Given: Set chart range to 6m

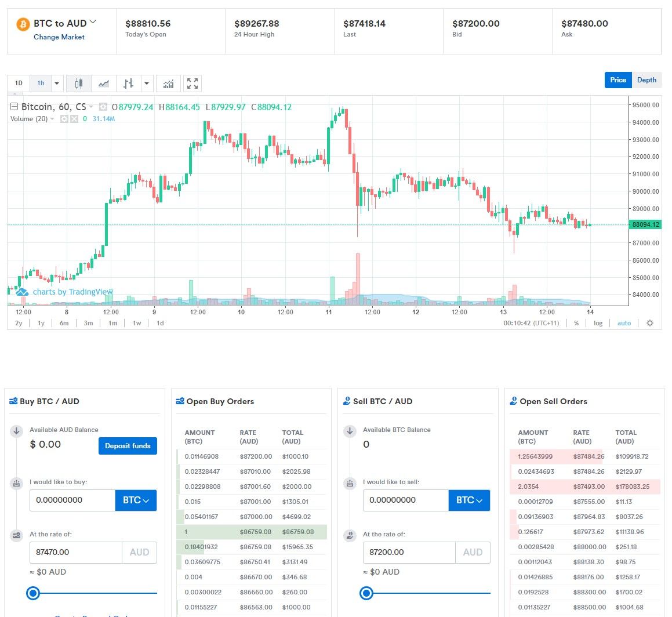Looking at the screenshot, I should 64,324.
